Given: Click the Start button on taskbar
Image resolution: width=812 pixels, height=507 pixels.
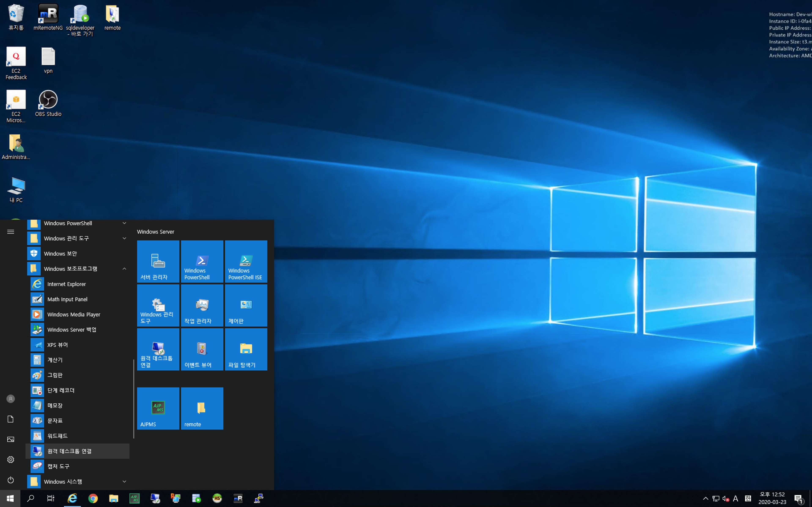Looking at the screenshot, I should (10, 498).
